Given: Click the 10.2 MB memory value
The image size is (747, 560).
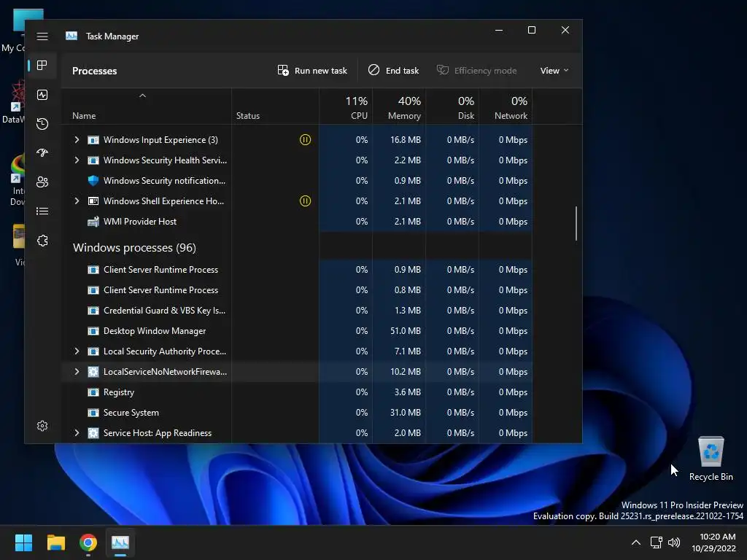Looking at the screenshot, I should (406, 371).
